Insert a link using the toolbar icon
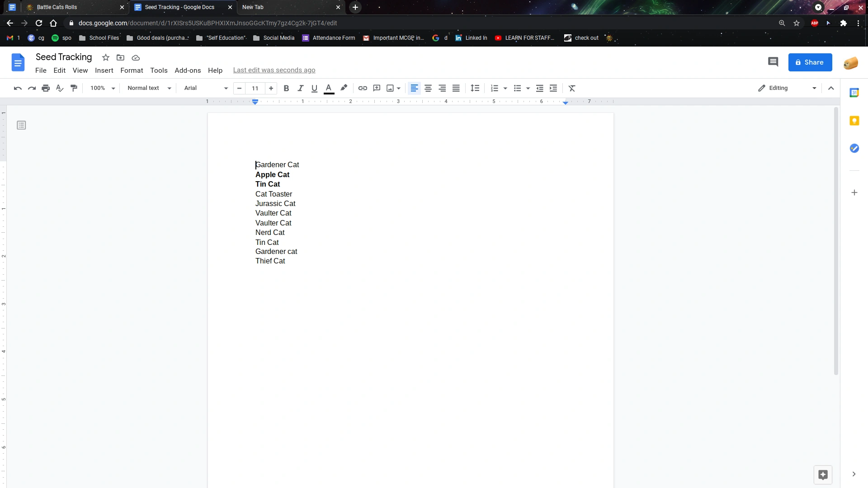This screenshot has height=488, width=868. click(x=363, y=88)
